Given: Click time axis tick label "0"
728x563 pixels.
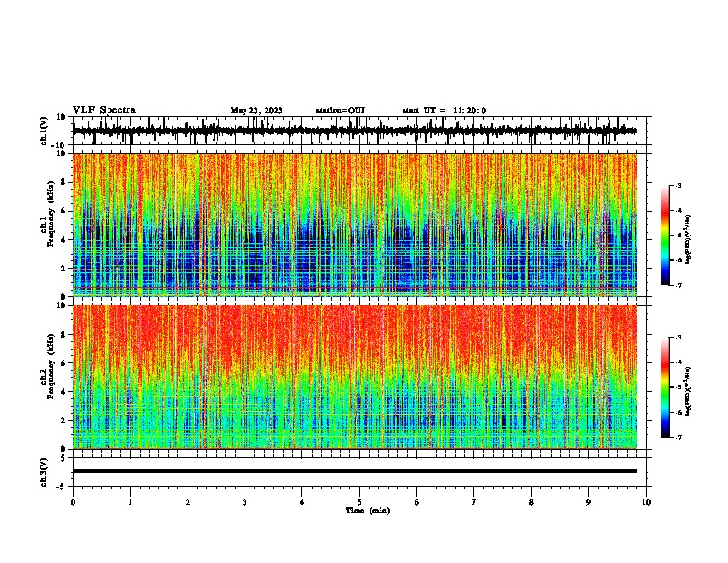Looking at the screenshot, I should [73, 502].
